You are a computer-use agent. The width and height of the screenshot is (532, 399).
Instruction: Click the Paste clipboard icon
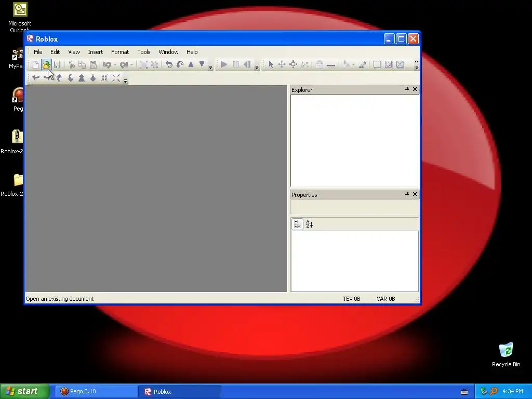pos(93,64)
